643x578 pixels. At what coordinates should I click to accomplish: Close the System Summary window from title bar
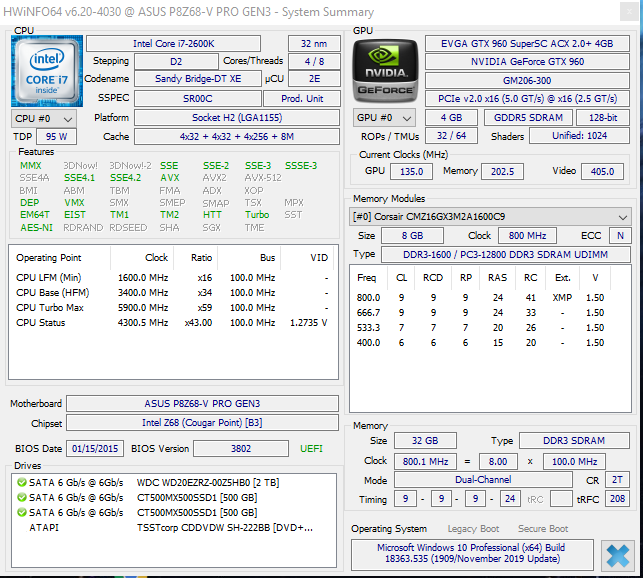coord(629,12)
